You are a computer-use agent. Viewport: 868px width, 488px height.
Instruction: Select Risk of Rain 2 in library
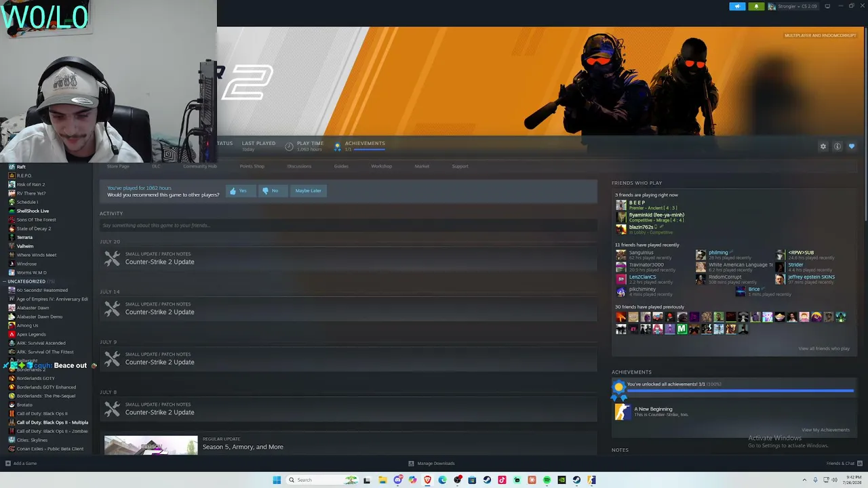(31, 184)
